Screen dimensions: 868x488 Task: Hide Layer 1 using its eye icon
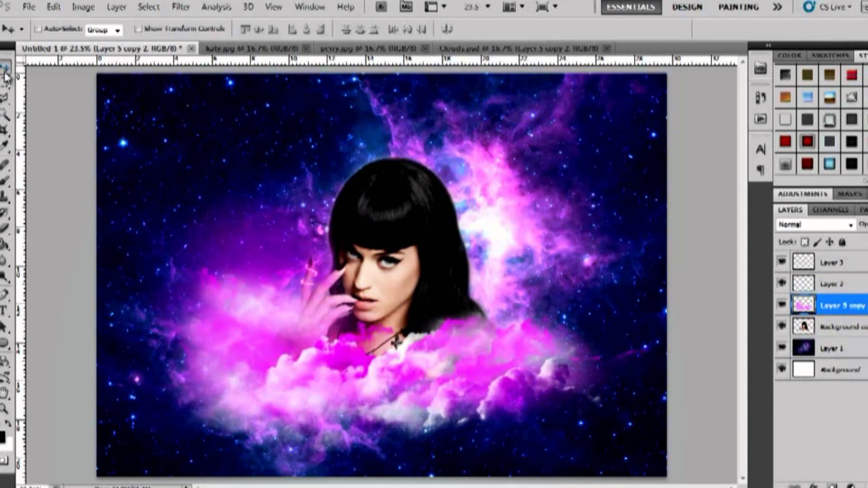[782, 347]
